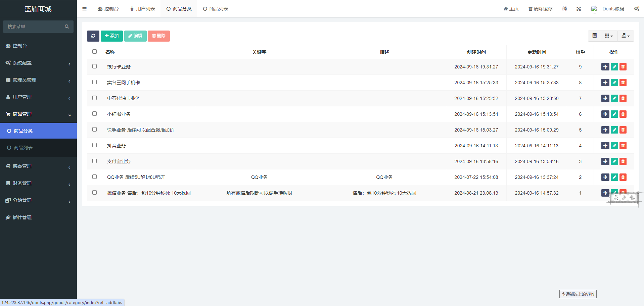Open the columns visibility dropdown
Screen dimensions: 644x306
point(609,36)
